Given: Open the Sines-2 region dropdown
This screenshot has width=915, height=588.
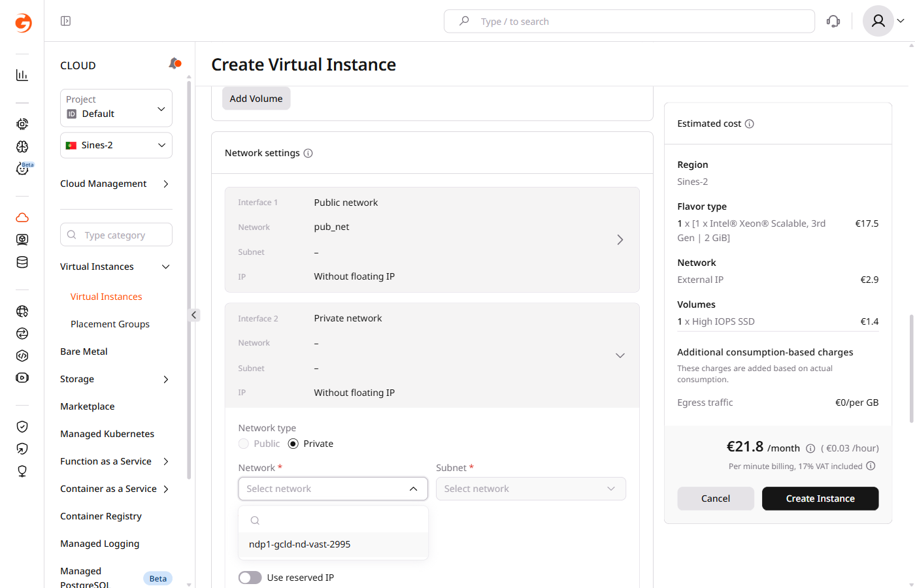Looking at the screenshot, I should click(x=116, y=145).
